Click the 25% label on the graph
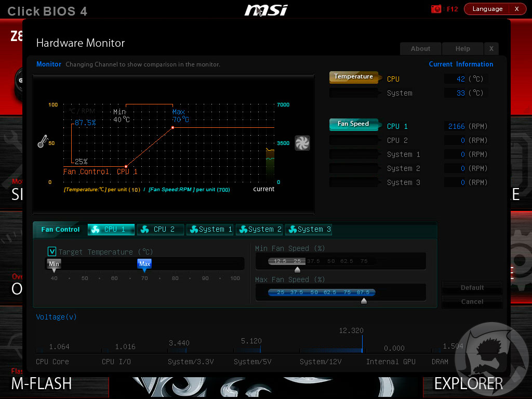 point(81,162)
